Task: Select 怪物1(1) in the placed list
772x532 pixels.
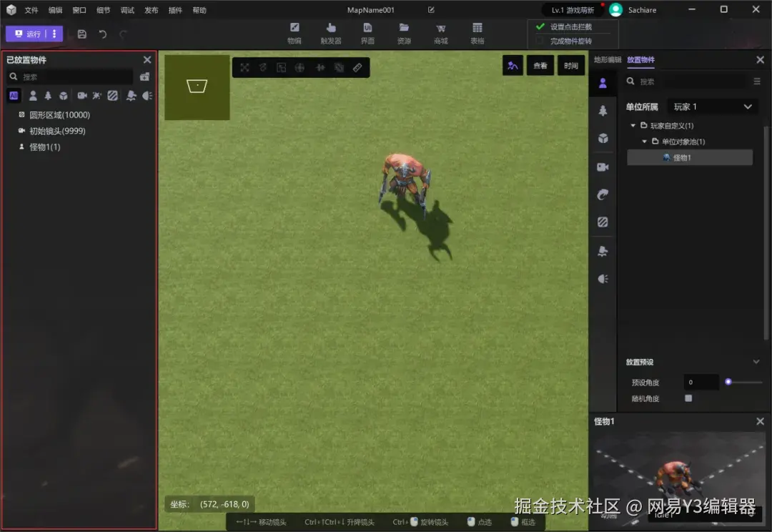Action: pyautogui.click(x=45, y=147)
